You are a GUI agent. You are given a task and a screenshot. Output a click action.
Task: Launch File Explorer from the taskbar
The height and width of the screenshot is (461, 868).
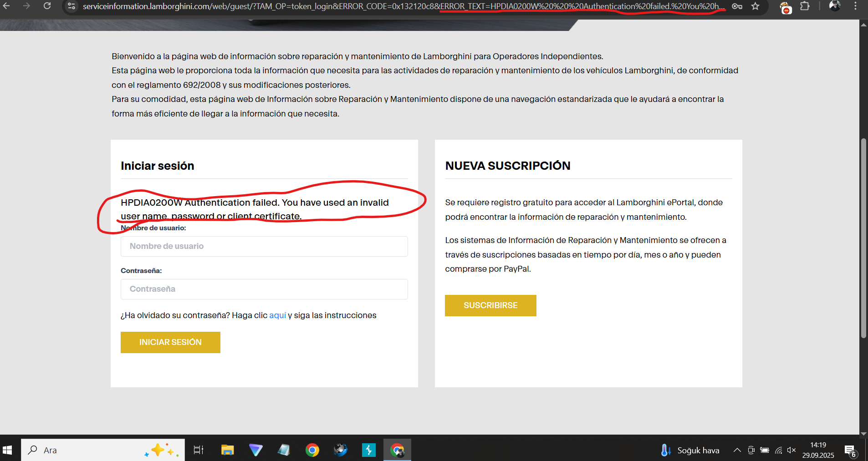pos(227,450)
